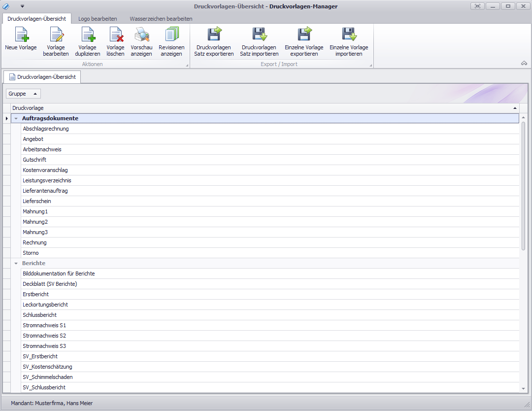Click the Vorlage löschen icon

coord(116,35)
